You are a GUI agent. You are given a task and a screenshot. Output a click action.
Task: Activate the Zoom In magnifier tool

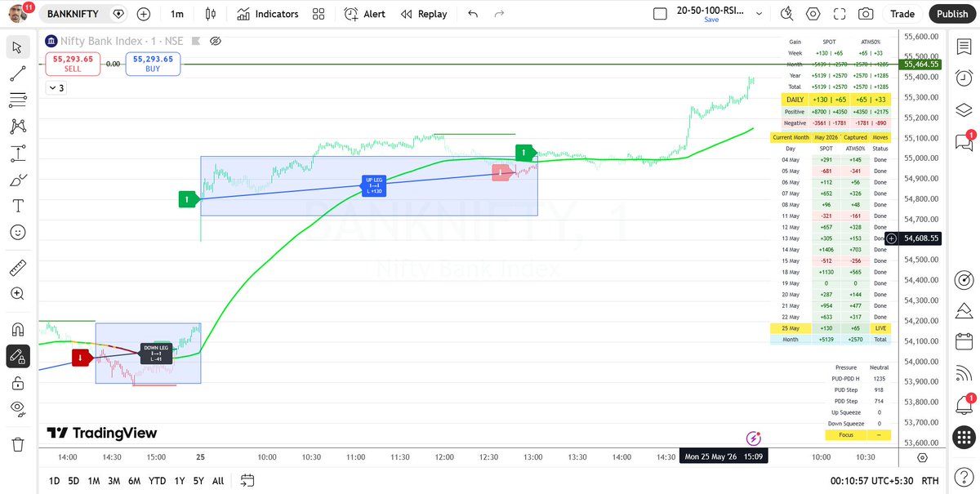click(x=17, y=294)
